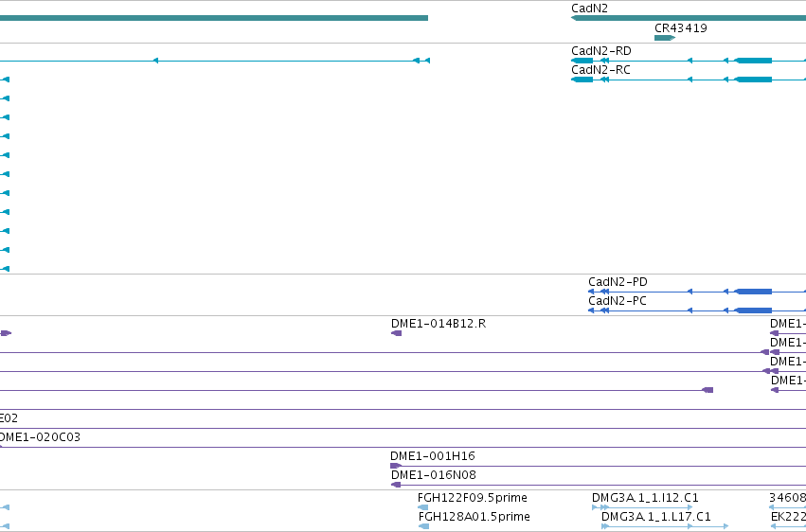Open the CadN2-RD transcript label
The height and width of the screenshot is (532, 806).
coord(600,51)
